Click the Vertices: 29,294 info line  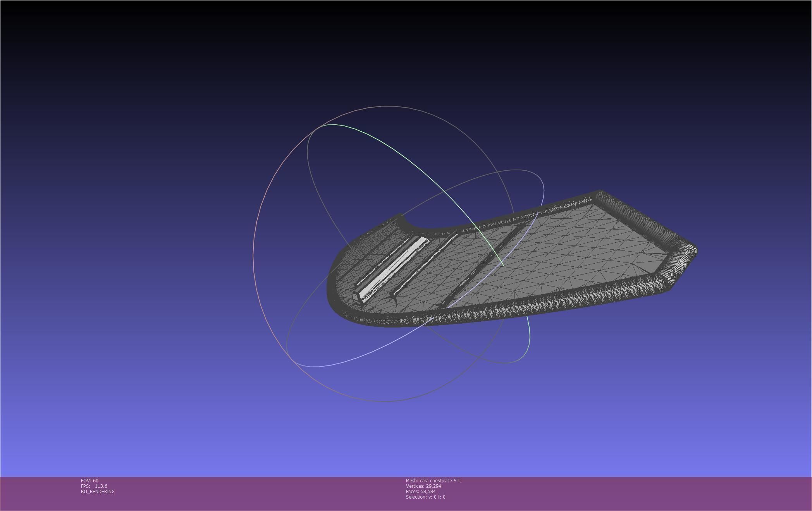(x=423, y=486)
